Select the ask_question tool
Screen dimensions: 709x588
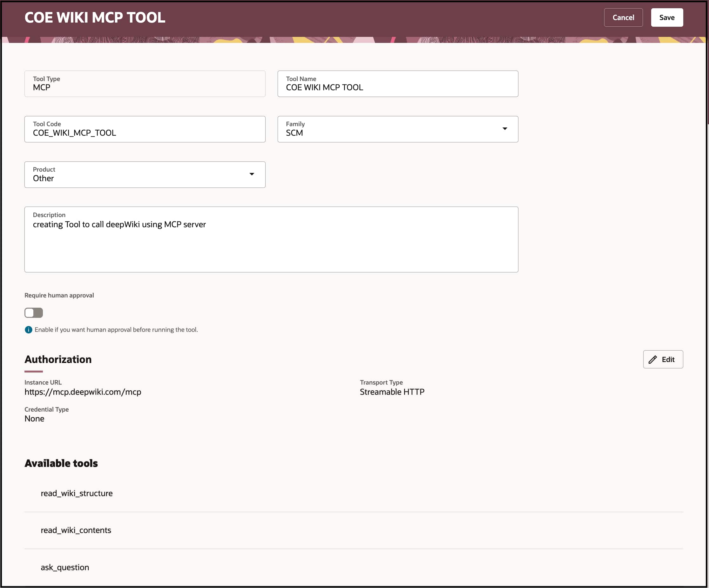click(x=64, y=567)
